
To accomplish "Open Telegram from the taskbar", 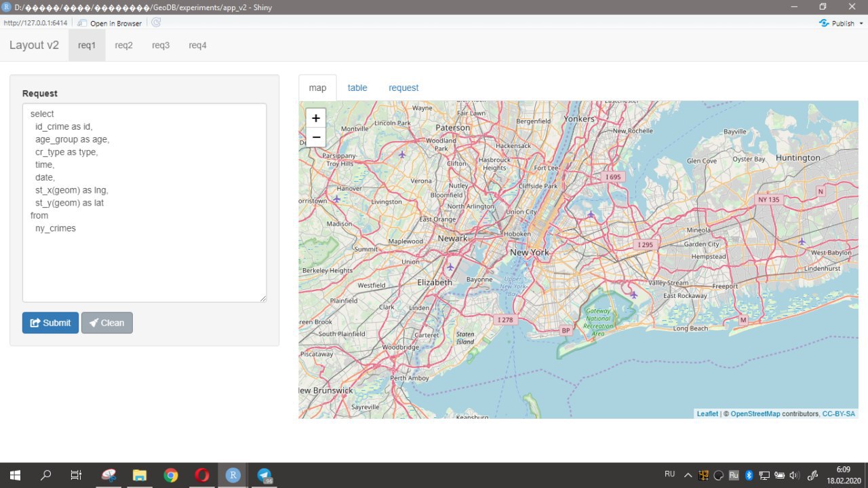I will [264, 475].
